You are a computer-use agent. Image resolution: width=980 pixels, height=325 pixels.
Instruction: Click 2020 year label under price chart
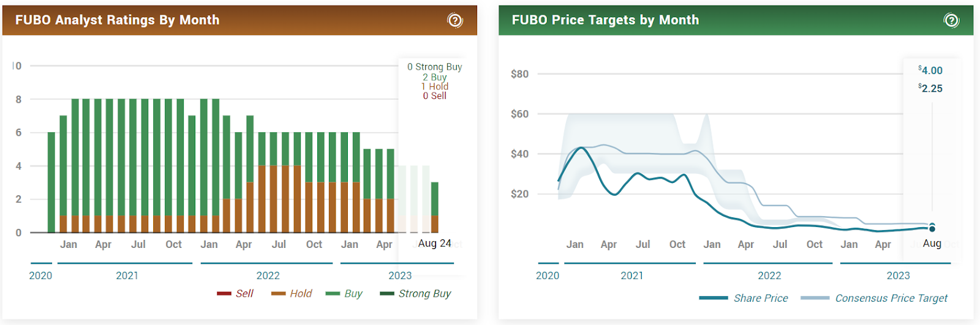point(548,275)
